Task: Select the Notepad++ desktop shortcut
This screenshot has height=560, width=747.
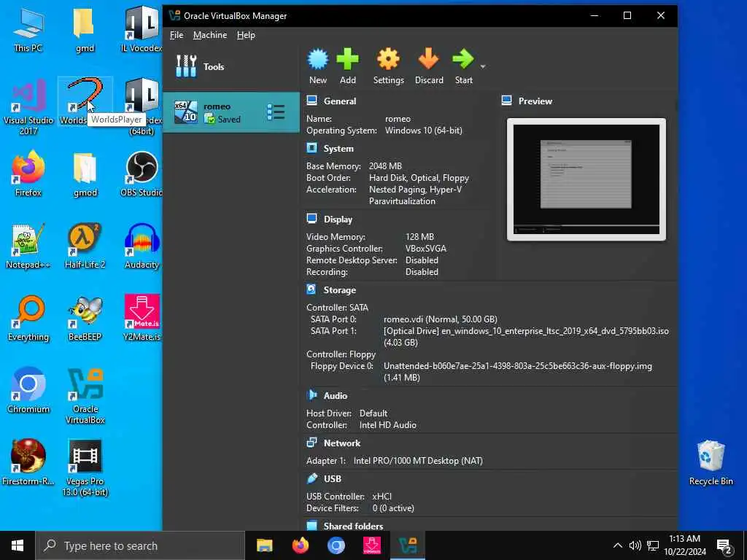Action: click(28, 246)
